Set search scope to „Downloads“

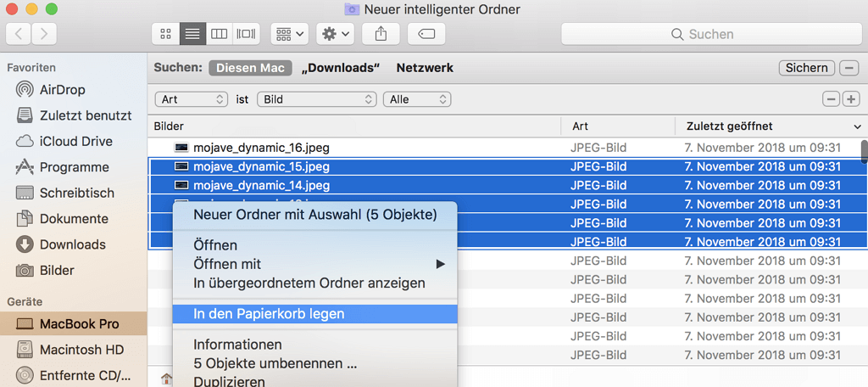(341, 68)
